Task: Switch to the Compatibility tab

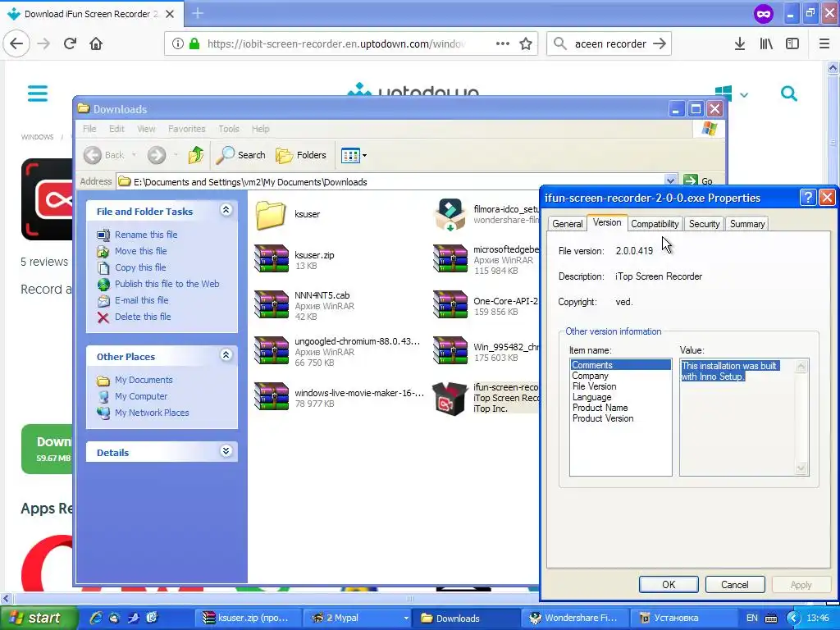Action: tap(655, 224)
